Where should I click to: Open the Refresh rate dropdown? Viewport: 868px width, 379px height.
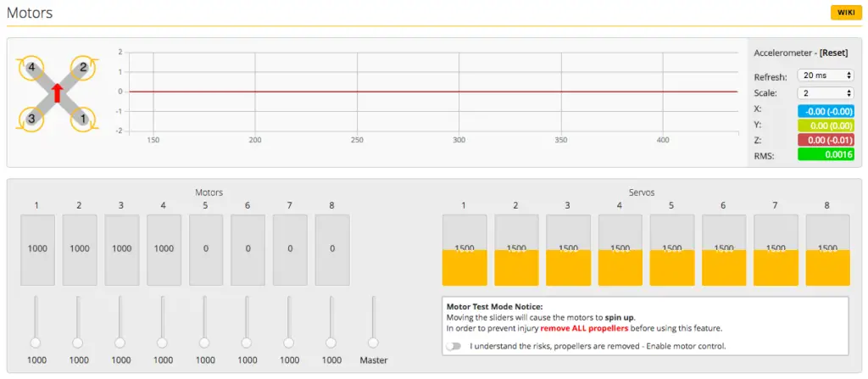coord(825,76)
